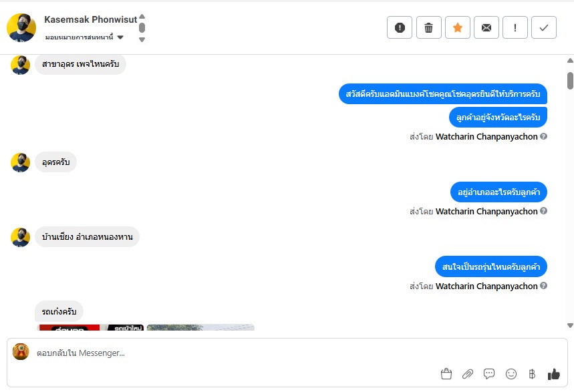
Task: Open the assign conversation dropdown
Action: [x=85, y=37]
